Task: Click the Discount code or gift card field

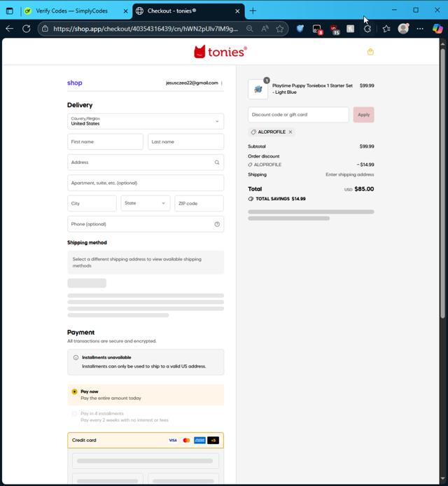Action: [298, 115]
